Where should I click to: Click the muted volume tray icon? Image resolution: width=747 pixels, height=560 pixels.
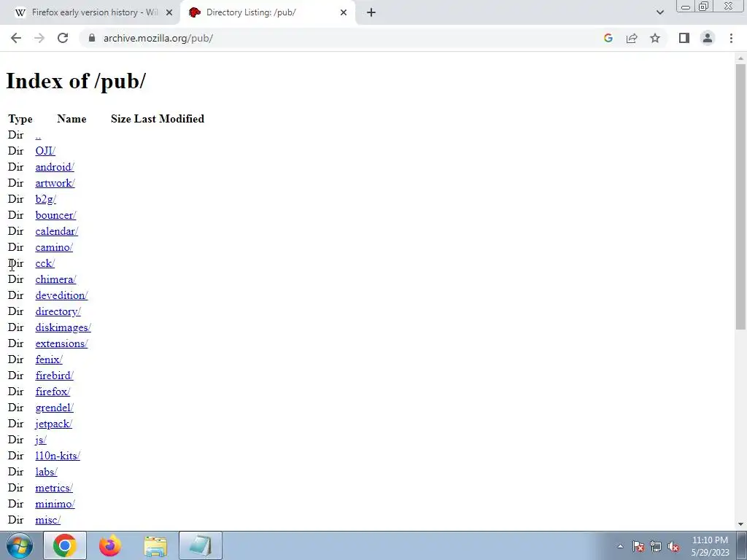pos(673,546)
